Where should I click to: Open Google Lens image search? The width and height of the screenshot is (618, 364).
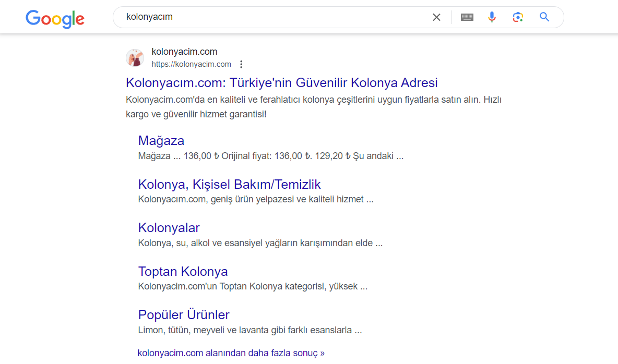click(517, 17)
